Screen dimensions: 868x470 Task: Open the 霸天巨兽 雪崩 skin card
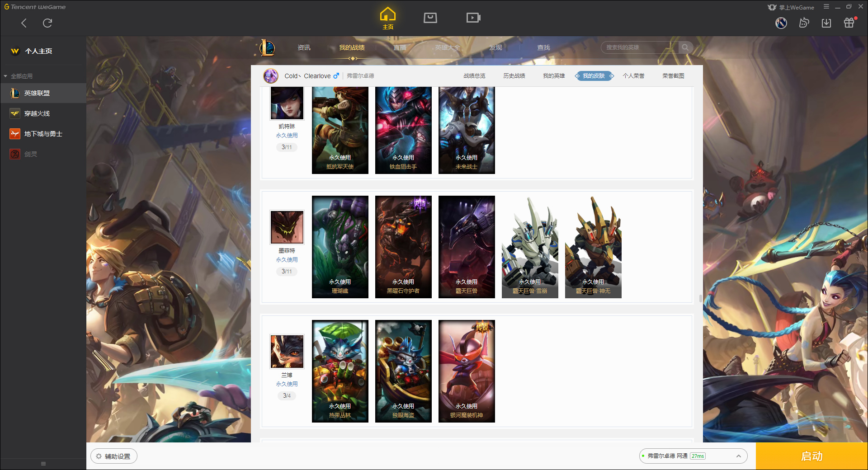530,247
